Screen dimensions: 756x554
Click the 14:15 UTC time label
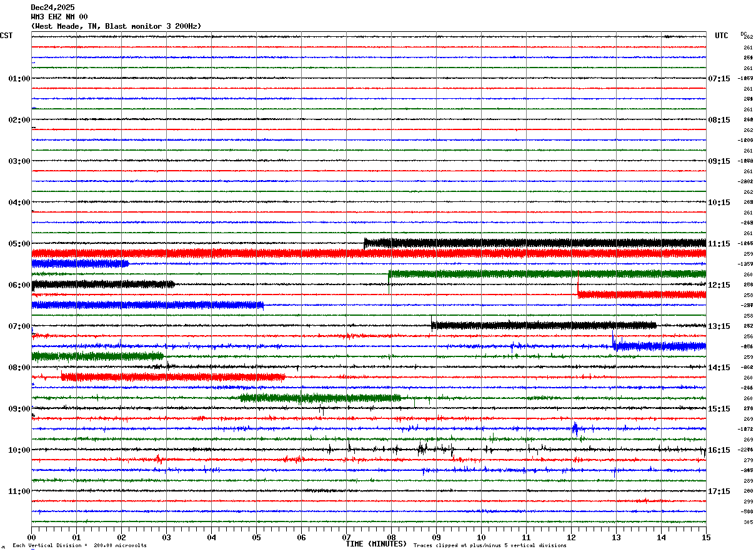click(719, 368)
